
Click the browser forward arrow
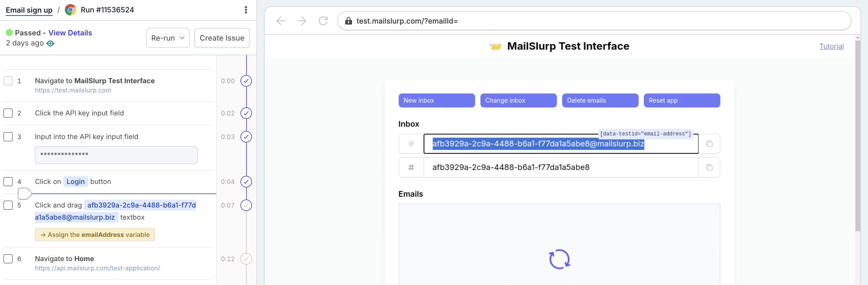(x=302, y=21)
